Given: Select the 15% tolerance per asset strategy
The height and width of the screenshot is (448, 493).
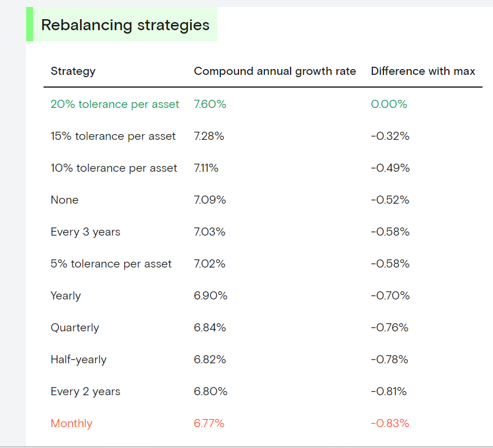Looking at the screenshot, I should [113, 136].
